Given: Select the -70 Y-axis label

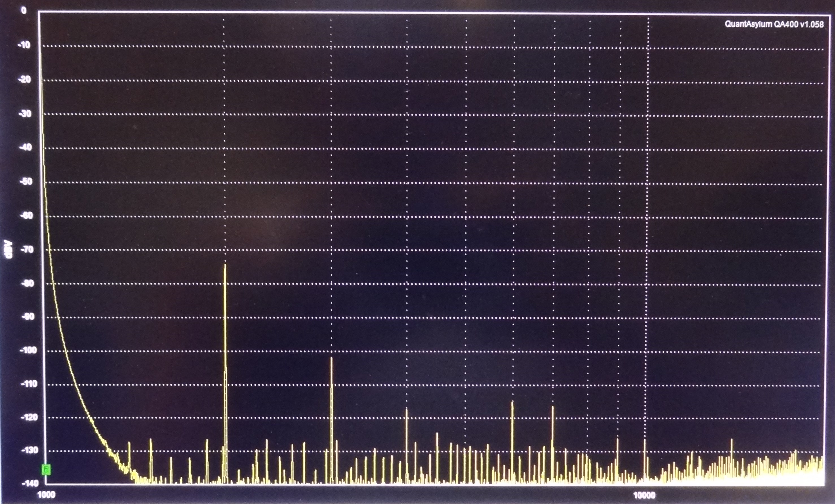Looking at the screenshot, I should [27, 250].
